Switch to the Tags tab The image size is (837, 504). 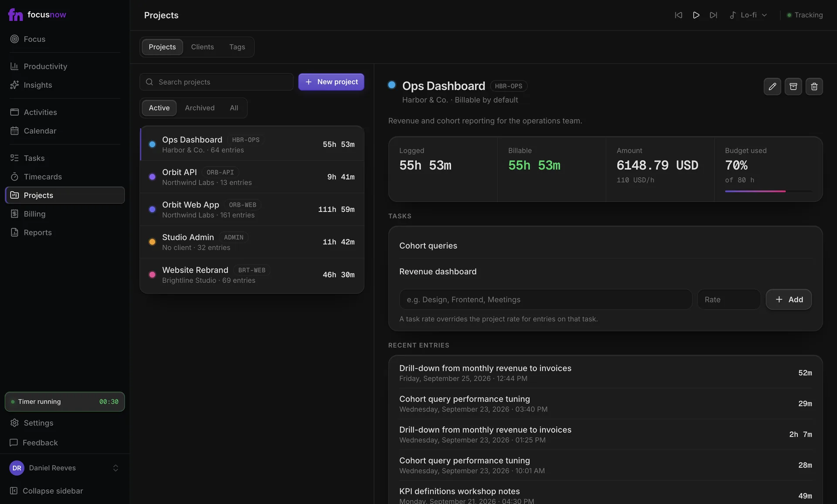(x=237, y=47)
